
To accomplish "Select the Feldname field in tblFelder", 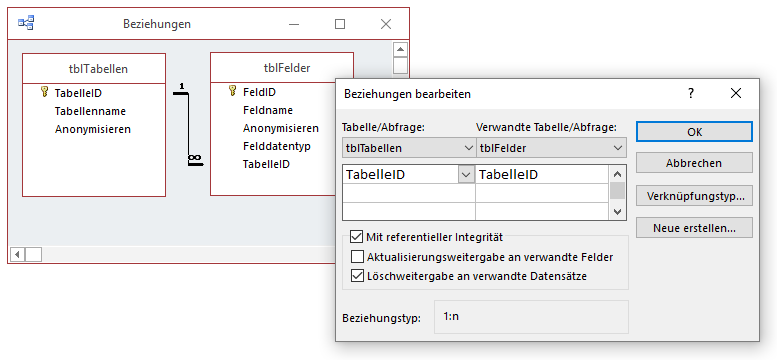I will [268, 110].
